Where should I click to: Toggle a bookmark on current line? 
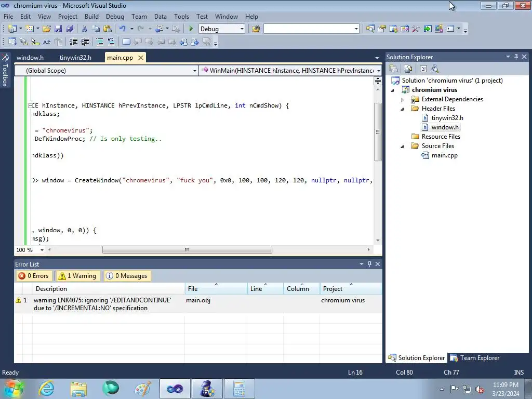pyautogui.click(x=126, y=42)
